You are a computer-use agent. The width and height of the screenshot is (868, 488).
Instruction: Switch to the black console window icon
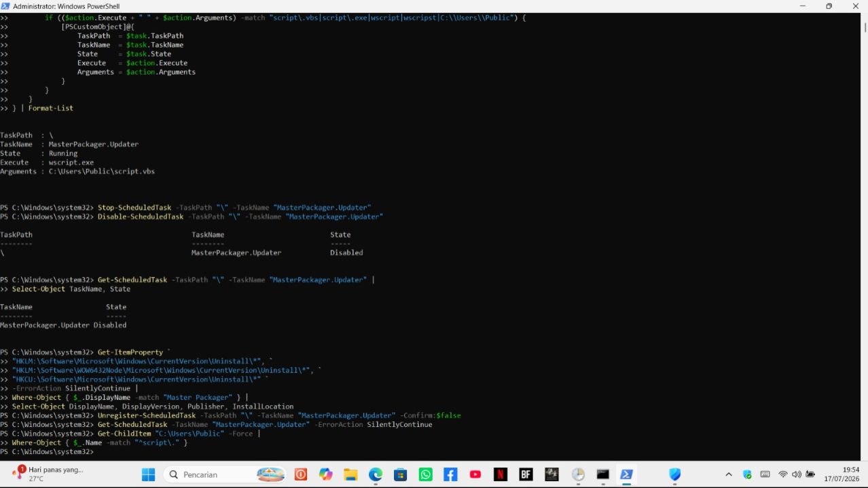[x=602, y=474]
